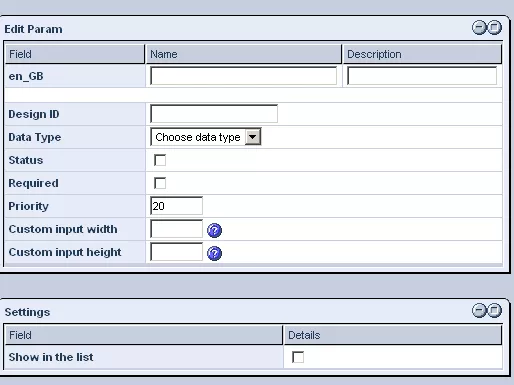Collapse the Edit Param panel with minus icon
This screenshot has height=385, width=514.
tap(479, 28)
